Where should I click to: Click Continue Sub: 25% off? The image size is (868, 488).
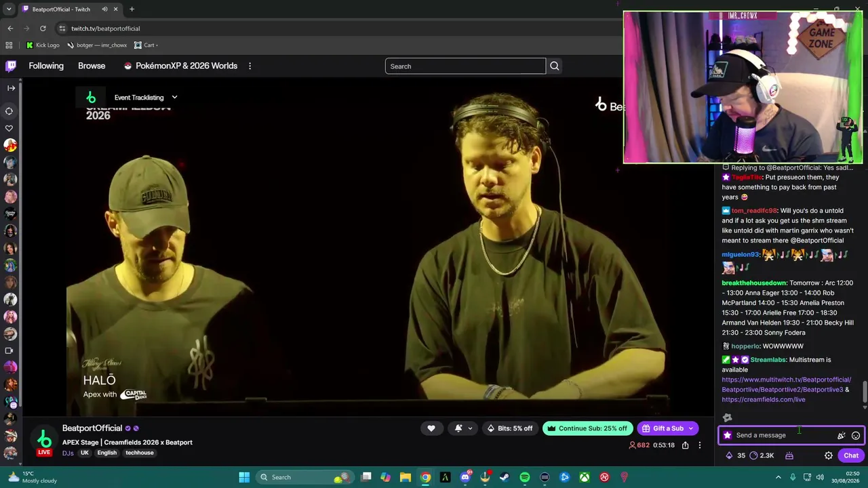(588, 428)
